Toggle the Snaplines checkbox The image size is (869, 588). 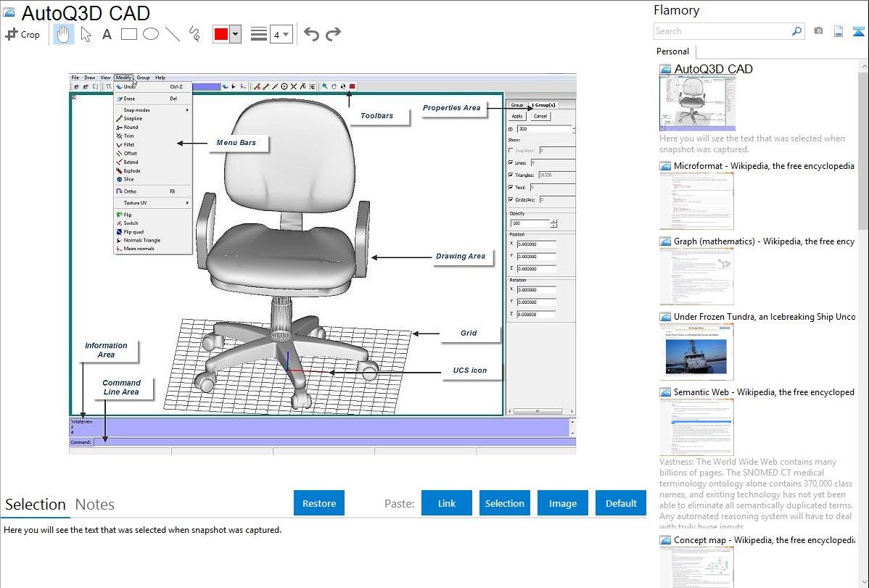click(511, 150)
